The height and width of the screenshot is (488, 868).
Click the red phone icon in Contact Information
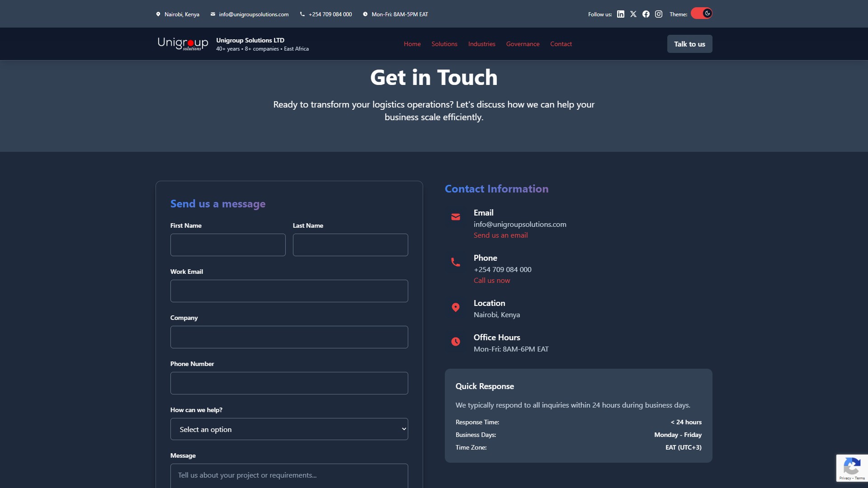[456, 262]
